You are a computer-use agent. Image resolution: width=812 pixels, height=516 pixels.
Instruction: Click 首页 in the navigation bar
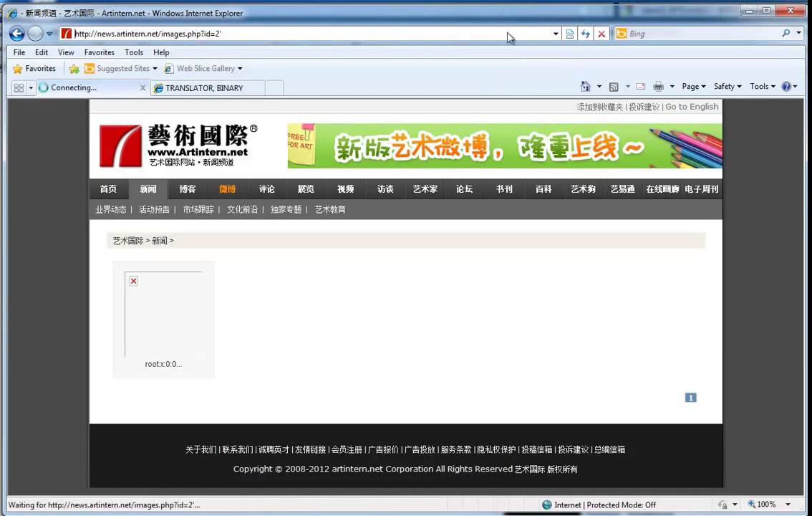[108, 189]
